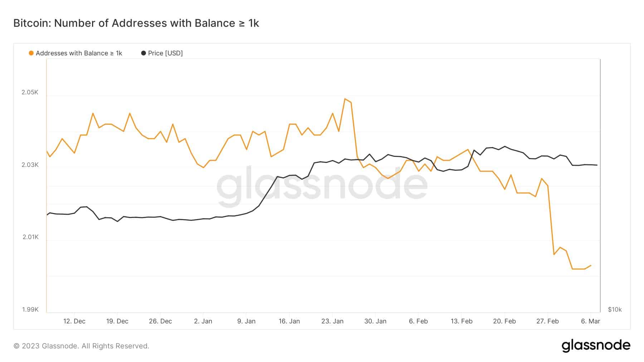Click the 23. Jan date label
The image size is (644, 362).
[332, 321]
